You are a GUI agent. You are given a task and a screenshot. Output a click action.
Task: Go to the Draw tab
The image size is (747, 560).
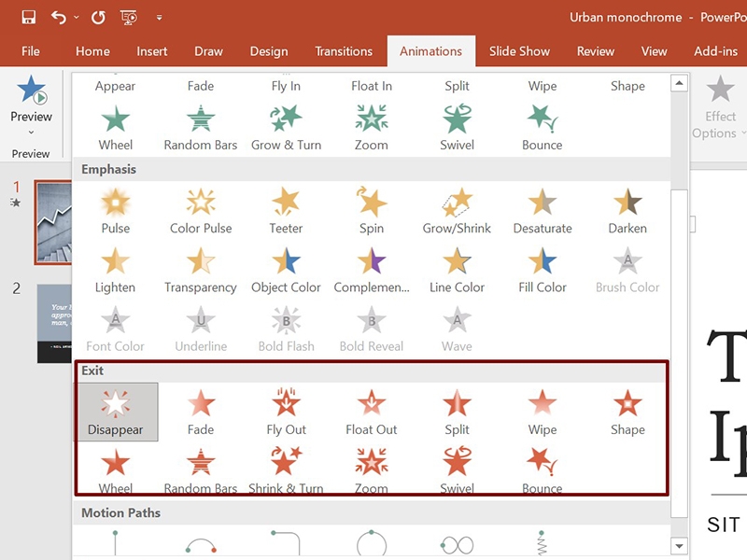208,51
